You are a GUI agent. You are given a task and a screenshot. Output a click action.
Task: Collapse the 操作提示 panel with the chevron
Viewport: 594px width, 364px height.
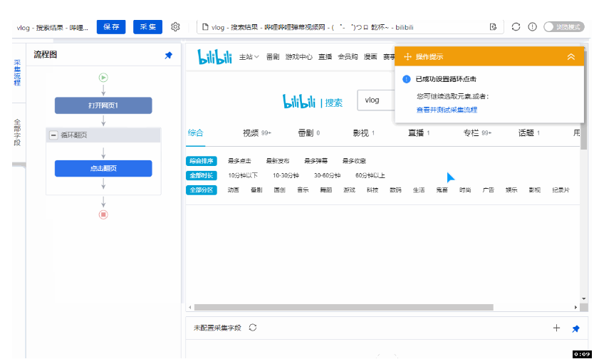point(570,57)
